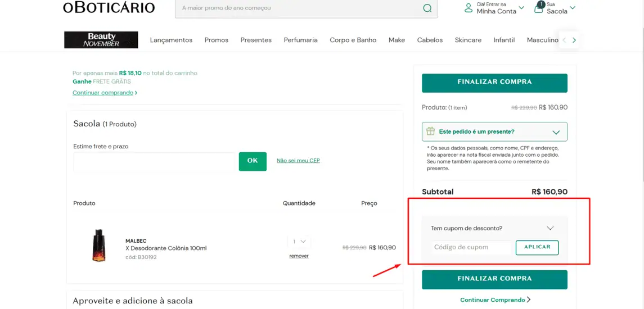Open the shopping bag icon

pos(538,8)
